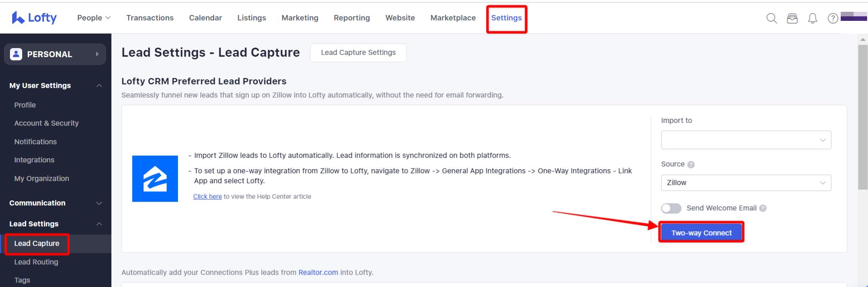This screenshot has height=287, width=868.
Task: Open the Import to dropdown
Action: tap(746, 140)
